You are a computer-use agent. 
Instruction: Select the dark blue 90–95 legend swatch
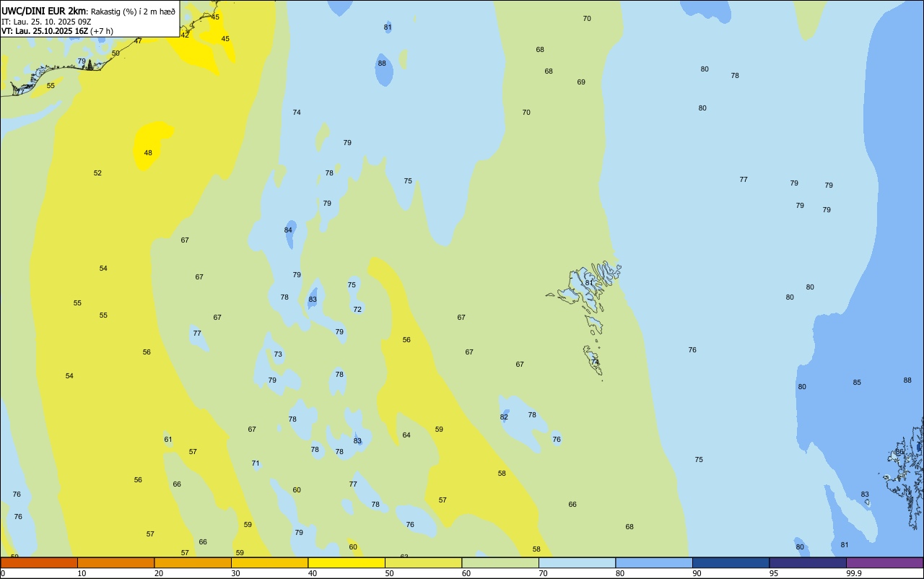pos(731,562)
